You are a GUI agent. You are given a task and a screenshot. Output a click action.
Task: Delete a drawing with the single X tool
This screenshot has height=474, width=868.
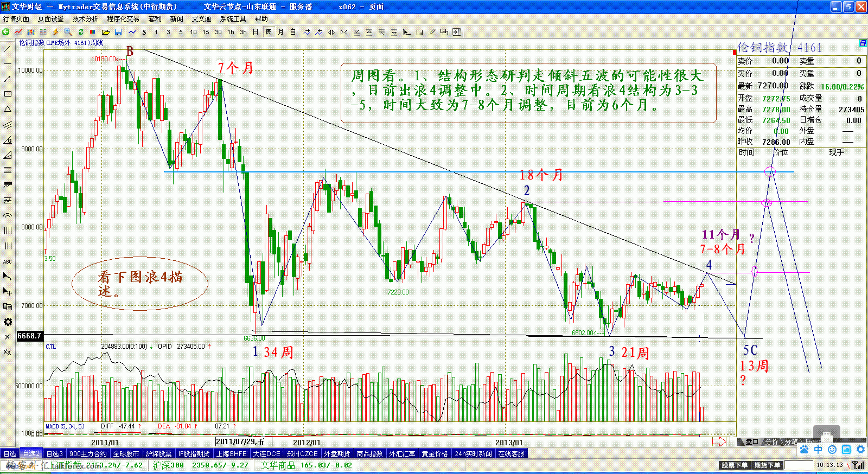click(8, 337)
